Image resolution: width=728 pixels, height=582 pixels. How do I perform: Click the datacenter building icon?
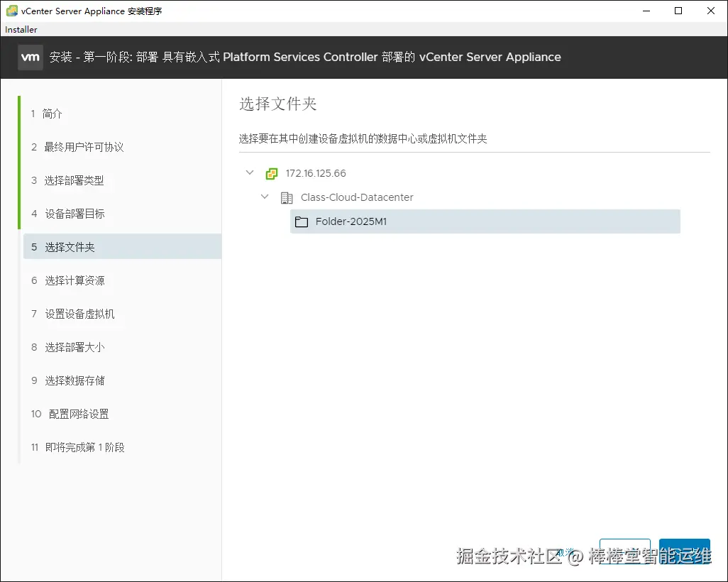click(287, 198)
